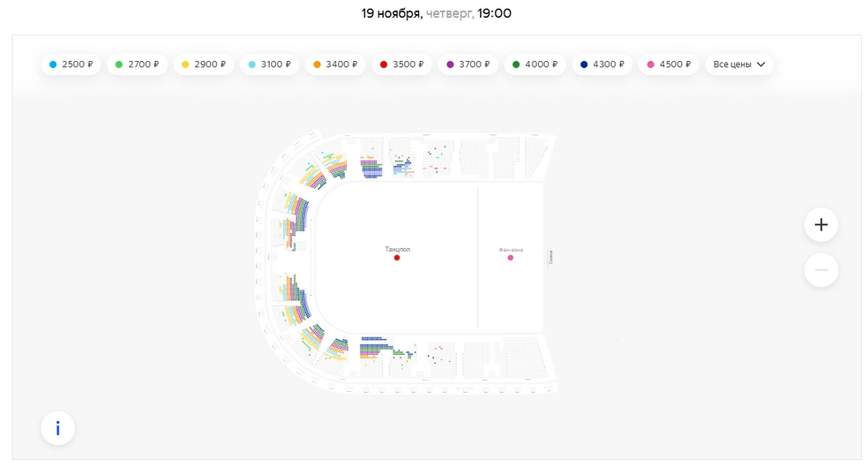868x467 pixels.
Task: Select the red Танцпол marker
Action: [397, 258]
